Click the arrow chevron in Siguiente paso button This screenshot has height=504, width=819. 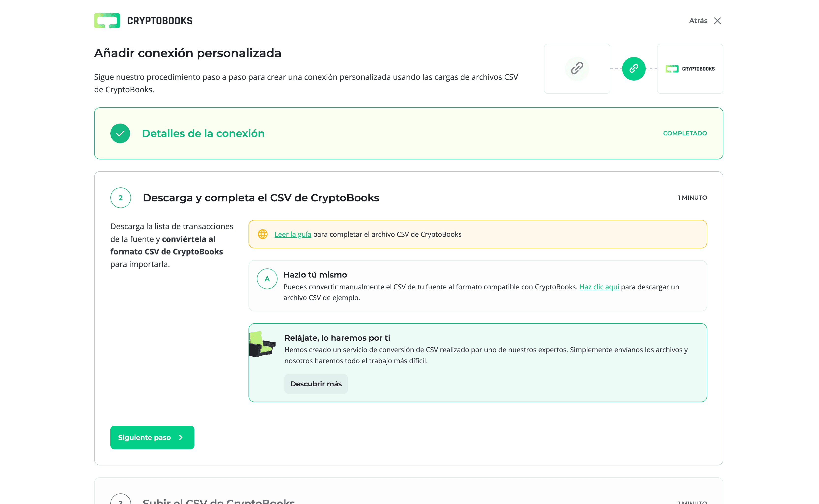click(181, 437)
